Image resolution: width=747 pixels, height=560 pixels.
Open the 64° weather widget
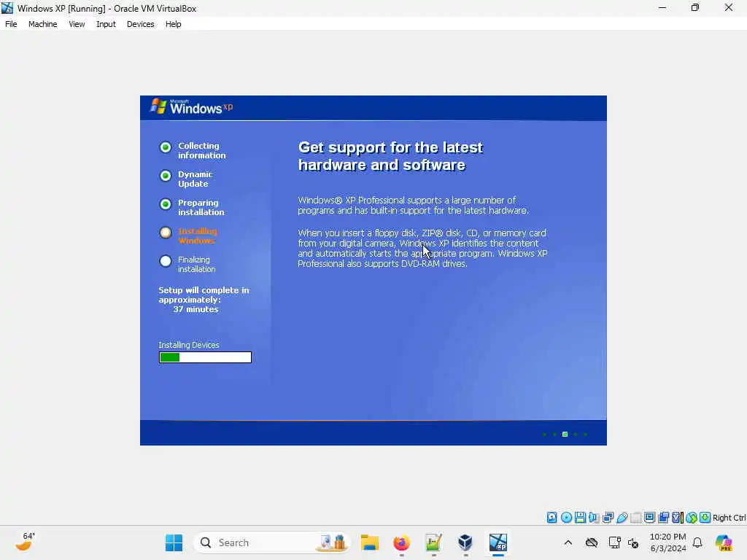25,542
